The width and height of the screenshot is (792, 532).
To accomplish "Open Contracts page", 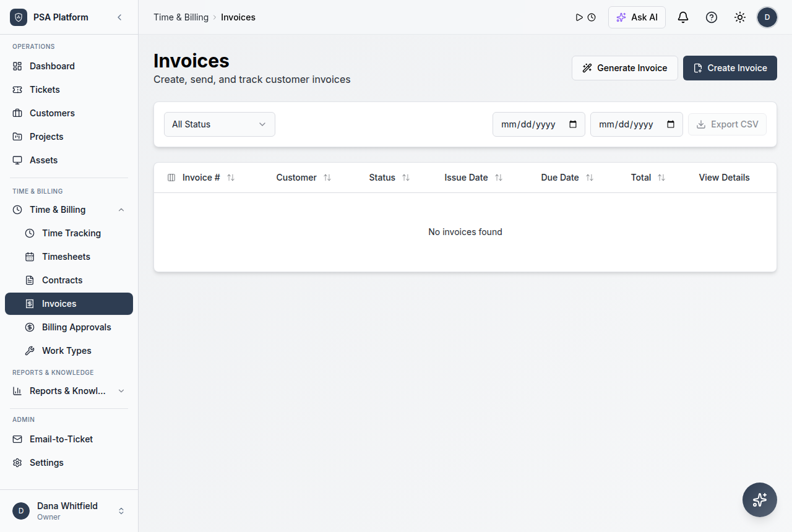I will (69, 280).
